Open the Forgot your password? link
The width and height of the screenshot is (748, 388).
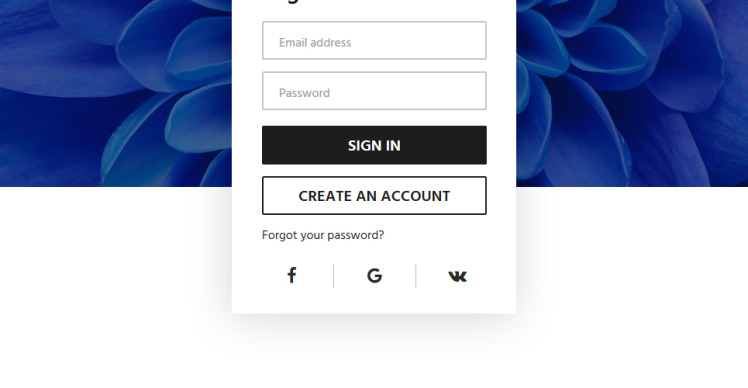coord(323,235)
